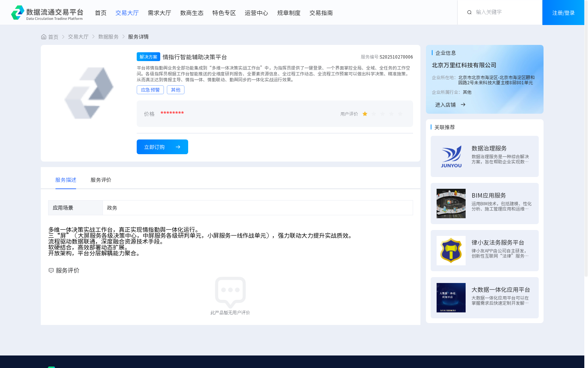Click 首页 breadcrumb link

point(53,37)
